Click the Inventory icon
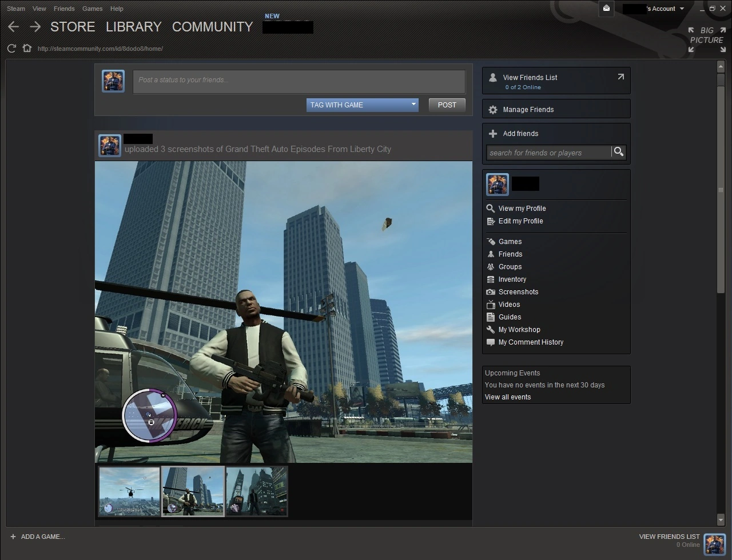This screenshot has width=732, height=560. 491,279
